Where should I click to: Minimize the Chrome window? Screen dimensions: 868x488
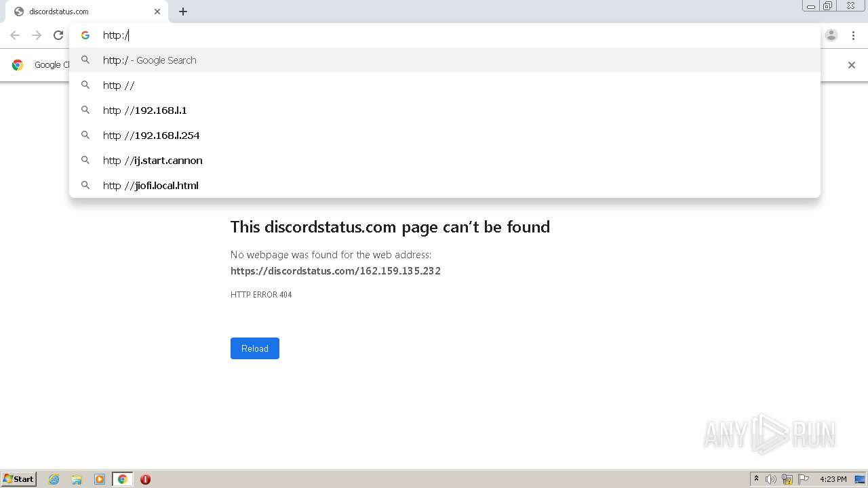(x=811, y=5)
